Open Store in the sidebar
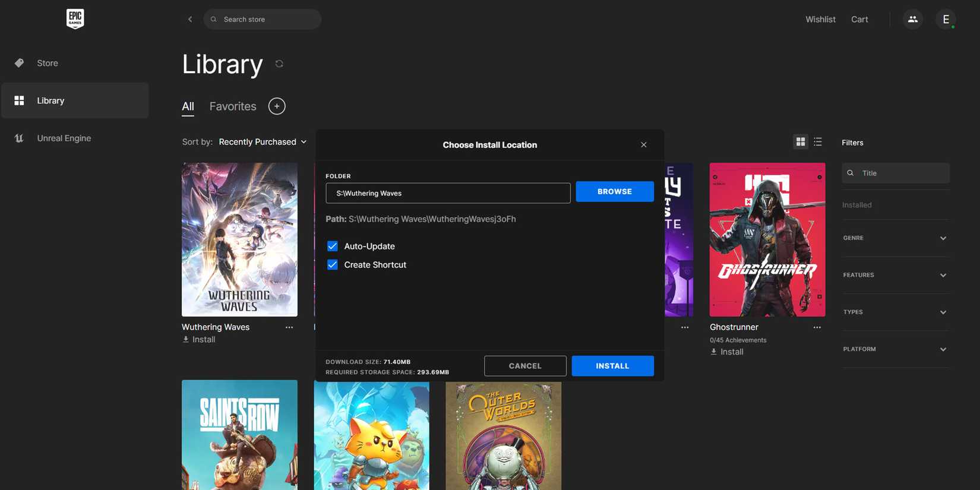 75,63
